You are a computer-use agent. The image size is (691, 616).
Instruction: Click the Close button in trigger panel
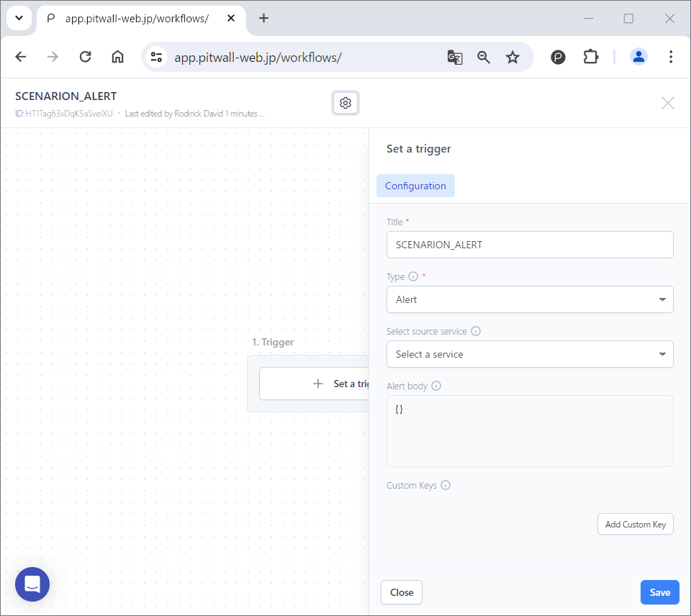click(x=402, y=592)
